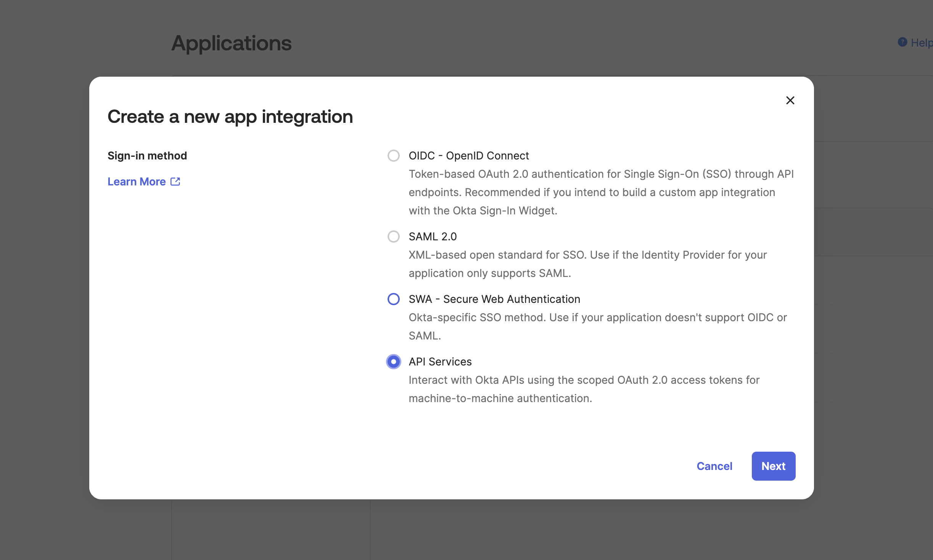The image size is (933, 560).
Task: Select the SAML 2.0 radio button
Action: tap(393, 237)
